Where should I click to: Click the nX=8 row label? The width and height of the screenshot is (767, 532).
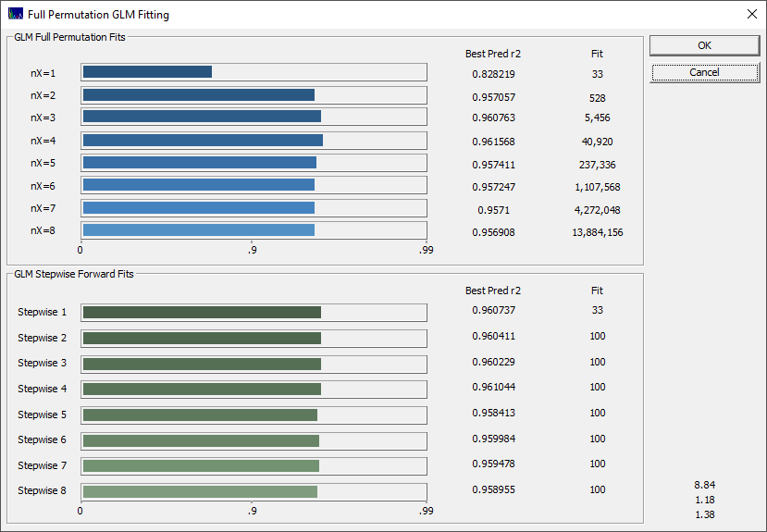click(43, 230)
